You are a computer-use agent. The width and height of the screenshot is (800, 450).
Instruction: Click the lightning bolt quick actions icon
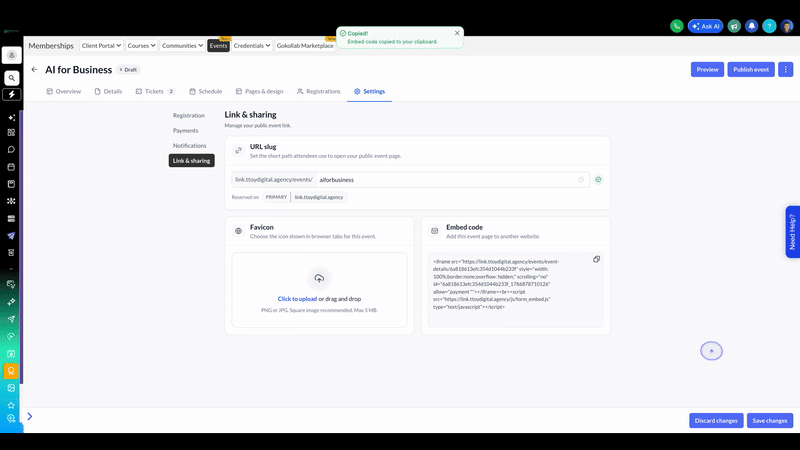11,94
